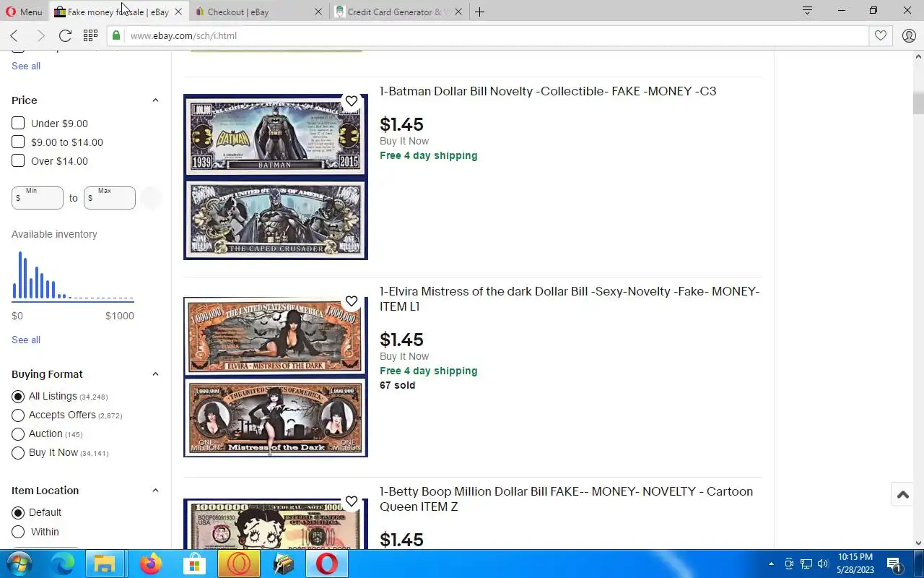Bookmark this page with the heart icon

(881, 35)
